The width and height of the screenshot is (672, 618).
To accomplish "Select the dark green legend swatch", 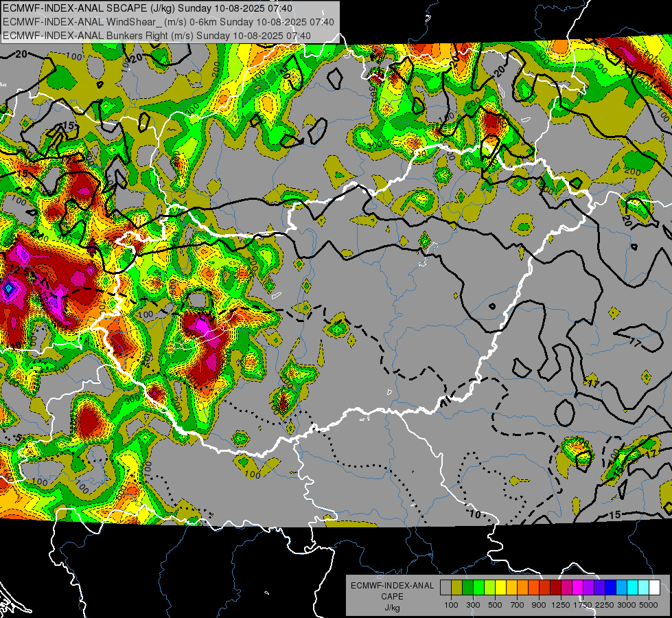I will click(x=467, y=588).
